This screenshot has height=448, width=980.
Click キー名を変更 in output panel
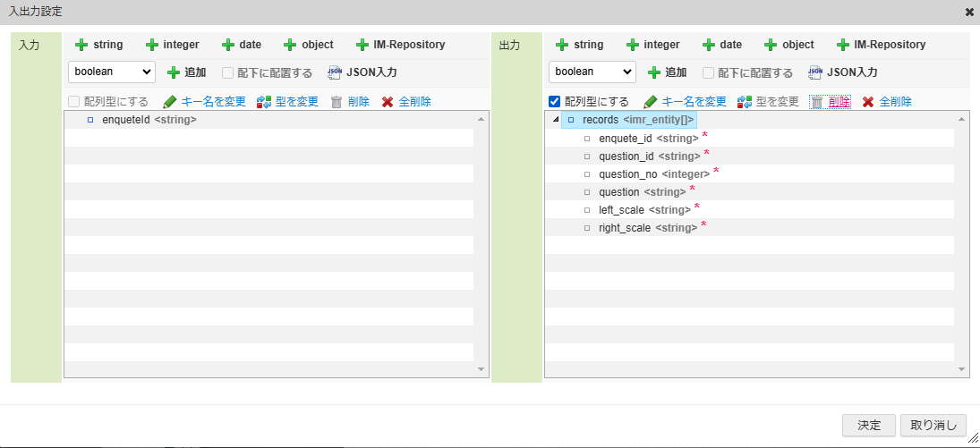[685, 102]
